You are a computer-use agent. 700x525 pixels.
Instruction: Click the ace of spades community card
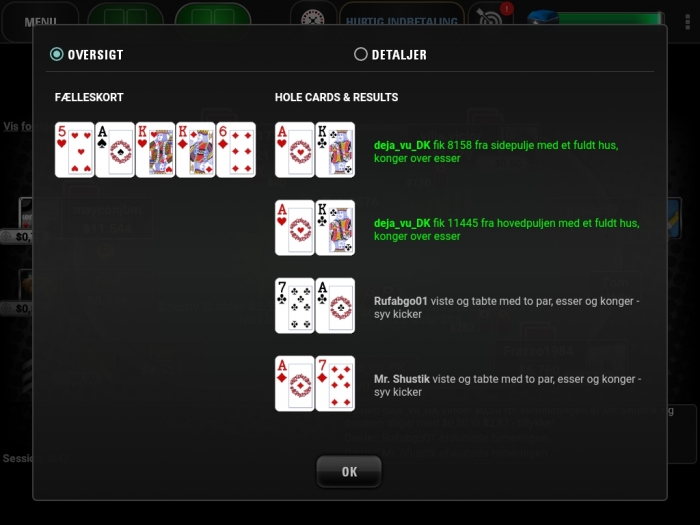pos(115,150)
